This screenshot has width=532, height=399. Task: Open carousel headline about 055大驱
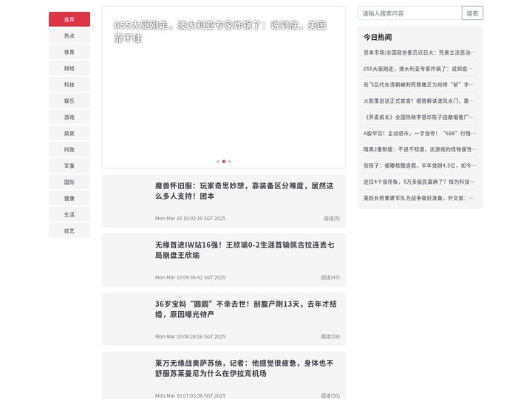[x=220, y=32]
